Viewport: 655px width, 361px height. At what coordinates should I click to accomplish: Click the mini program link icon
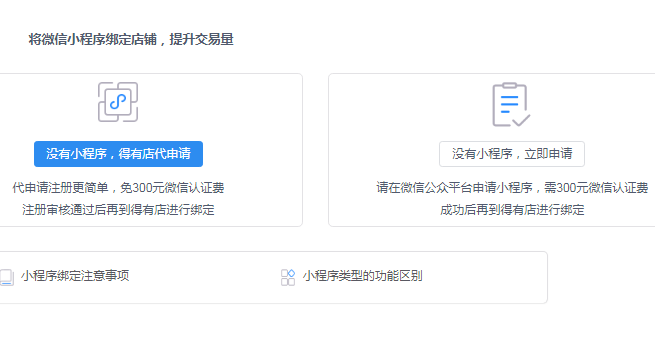point(118,102)
